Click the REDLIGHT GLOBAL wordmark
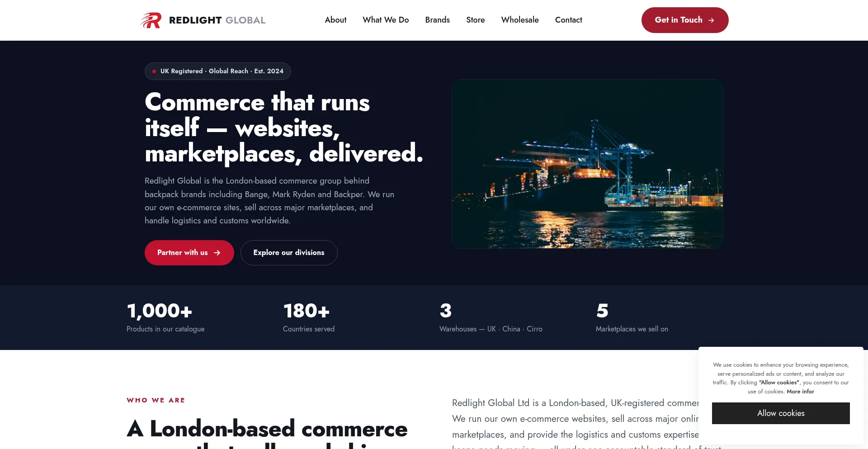Image resolution: width=868 pixels, height=449 pixels. (x=217, y=20)
